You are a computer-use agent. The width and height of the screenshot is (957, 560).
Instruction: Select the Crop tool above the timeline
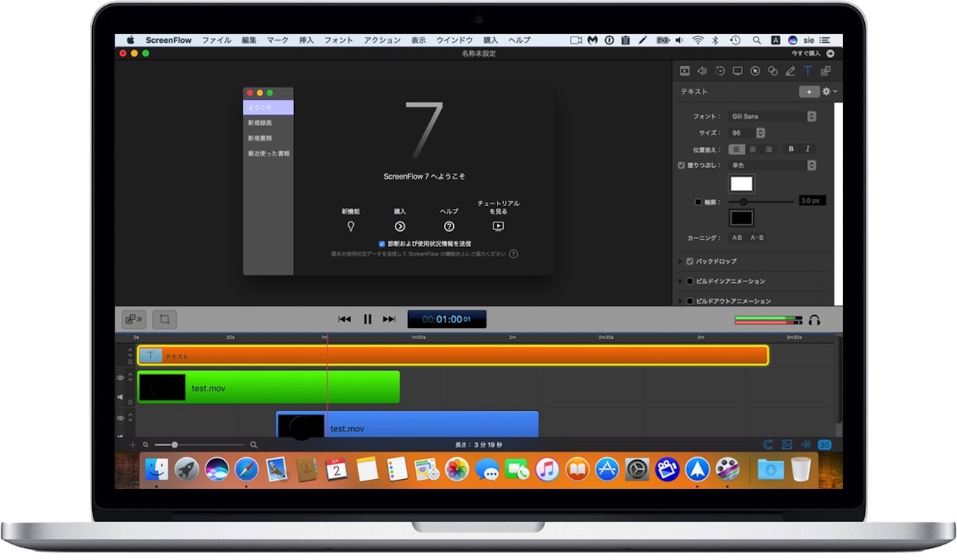(164, 319)
